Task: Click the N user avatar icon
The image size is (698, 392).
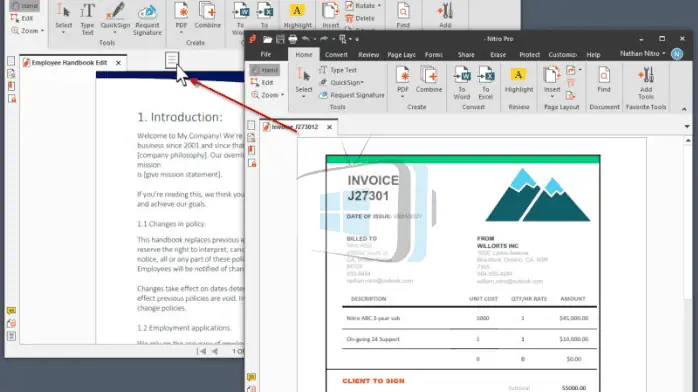Action: pyautogui.click(x=677, y=54)
